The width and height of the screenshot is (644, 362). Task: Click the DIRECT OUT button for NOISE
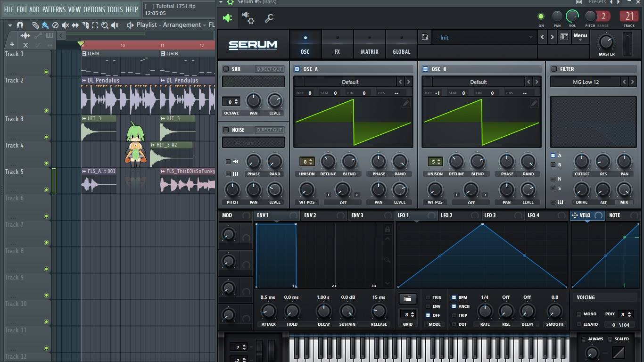click(269, 130)
